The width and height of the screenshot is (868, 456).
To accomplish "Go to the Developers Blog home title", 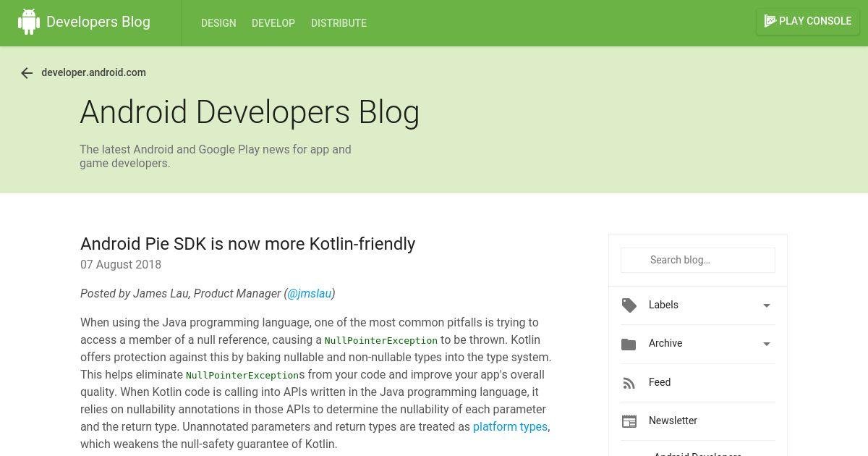I will pyautogui.click(x=98, y=22).
